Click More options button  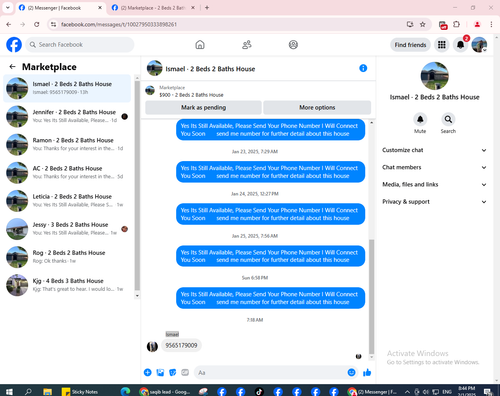317,107
